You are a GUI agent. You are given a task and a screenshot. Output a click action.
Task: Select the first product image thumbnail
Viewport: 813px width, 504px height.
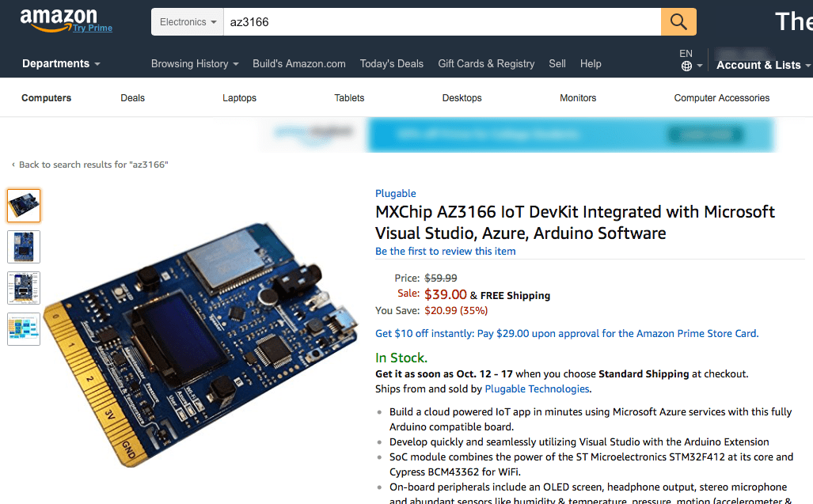23,205
